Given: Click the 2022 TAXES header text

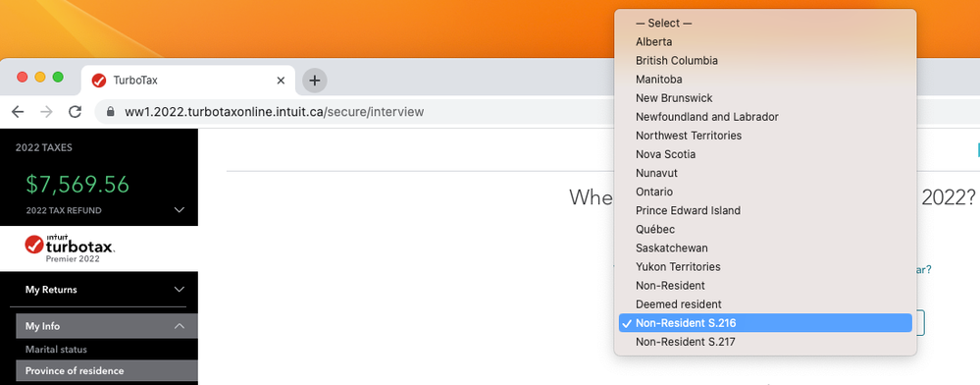Looking at the screenshot, I should (x=44, y=147).
